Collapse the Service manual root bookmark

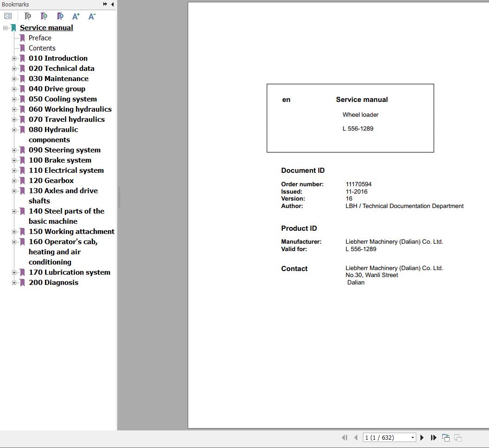click(x=5, y=28)
